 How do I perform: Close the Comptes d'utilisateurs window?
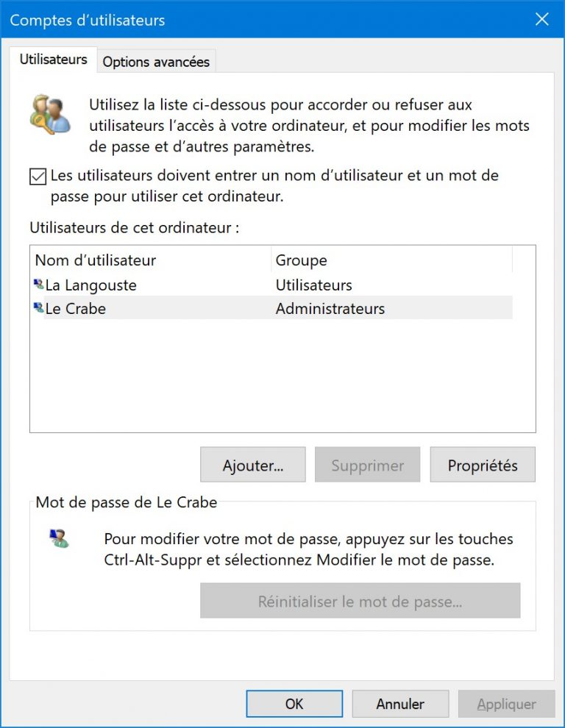(x=542, y=20)
